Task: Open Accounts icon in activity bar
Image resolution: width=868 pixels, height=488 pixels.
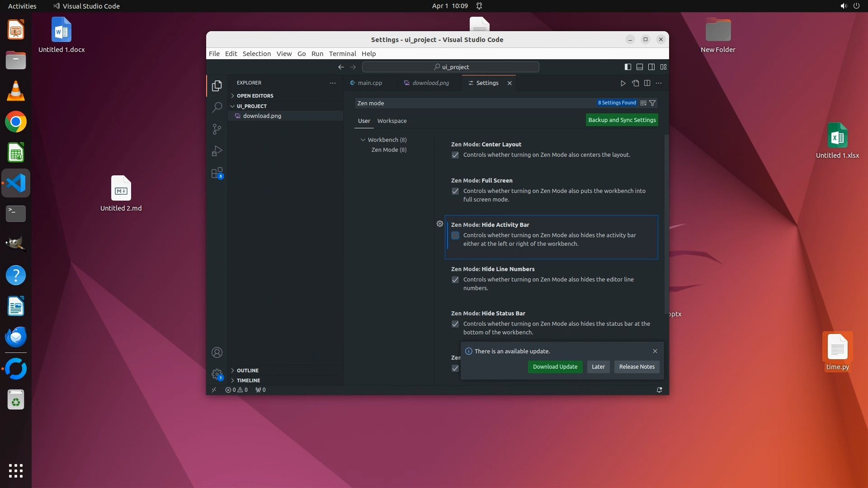Action: pyautogui.click(x=217, y=352)
